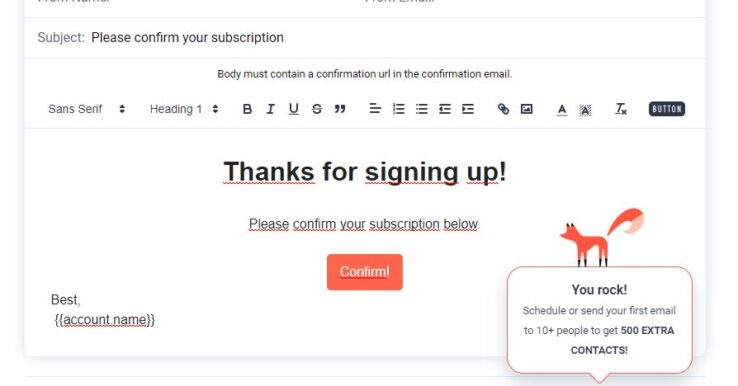Enable strikethrough text formatting
Screen dimensions: 738x386
point(317,109)
